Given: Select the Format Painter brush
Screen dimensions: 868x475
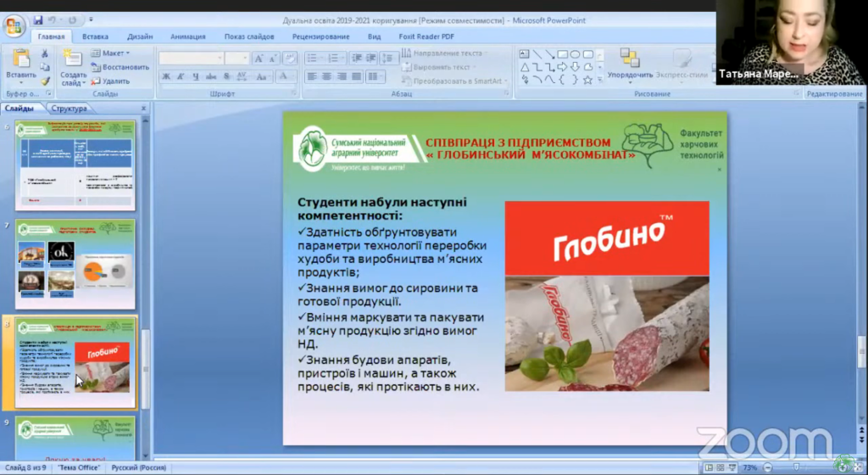Looking at the screenshot, I should 45,81.
